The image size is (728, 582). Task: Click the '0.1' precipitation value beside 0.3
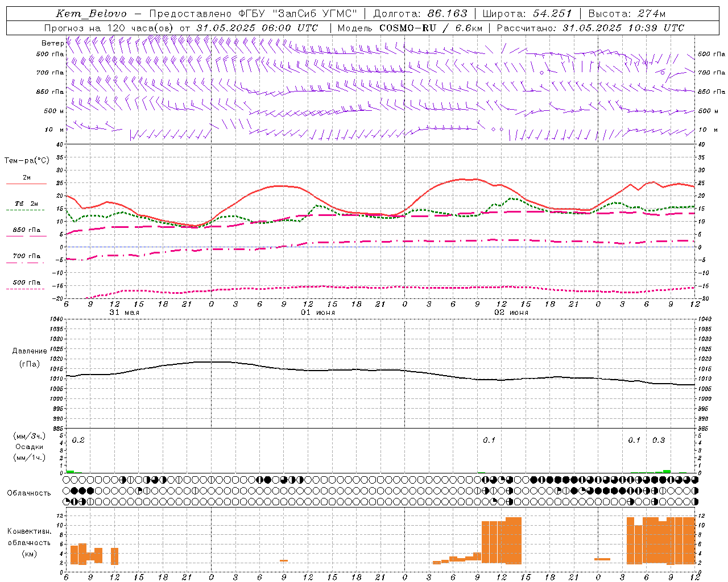(x=634, y=440)
